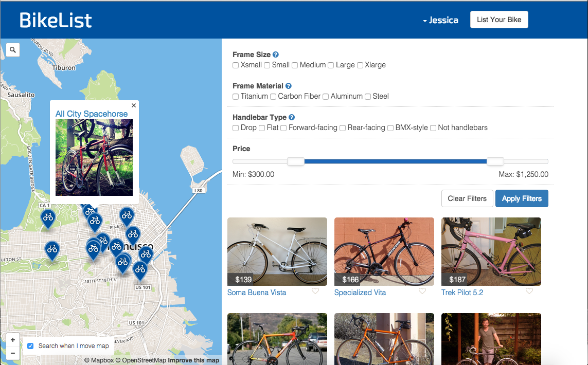The width and height of the screenshot is (588, 365).
Task: Favorite the Trek Pilot 5.2 heart icon
Action: (x=529, y=291)
